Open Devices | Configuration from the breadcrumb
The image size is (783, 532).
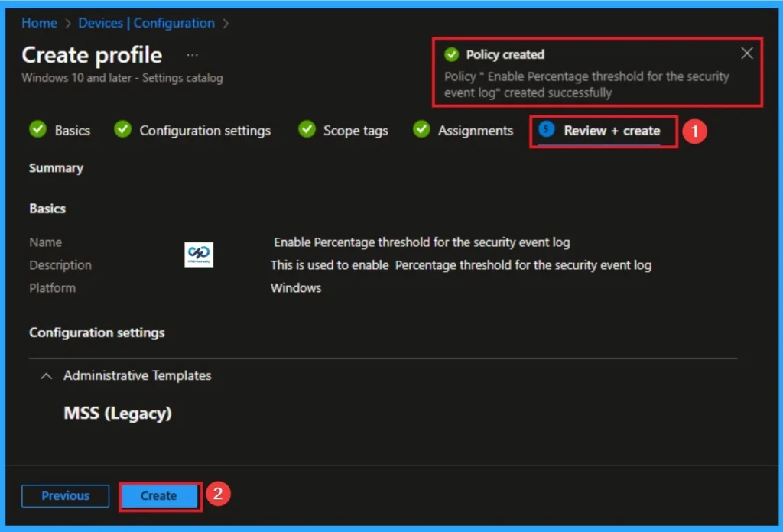[146, 23]
